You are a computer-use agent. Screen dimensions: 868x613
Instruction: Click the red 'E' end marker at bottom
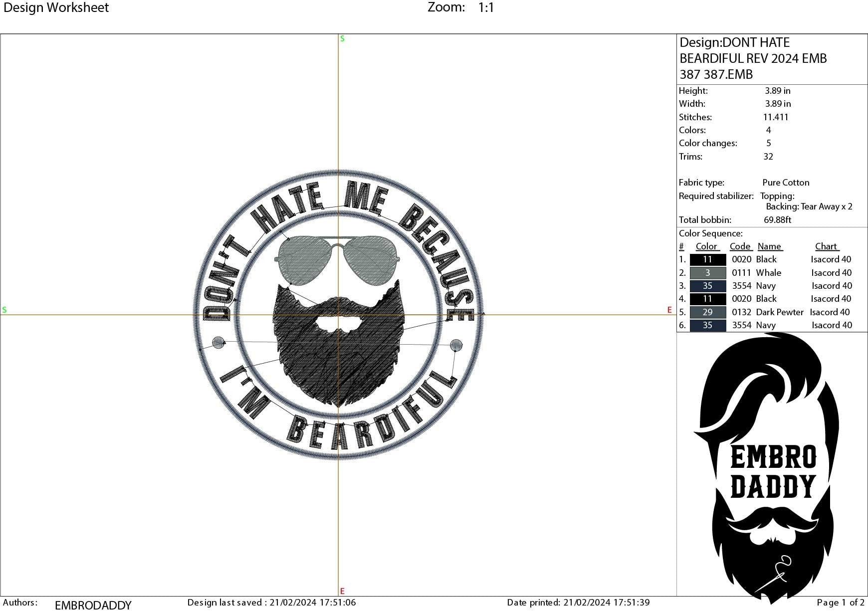(342, 592)
